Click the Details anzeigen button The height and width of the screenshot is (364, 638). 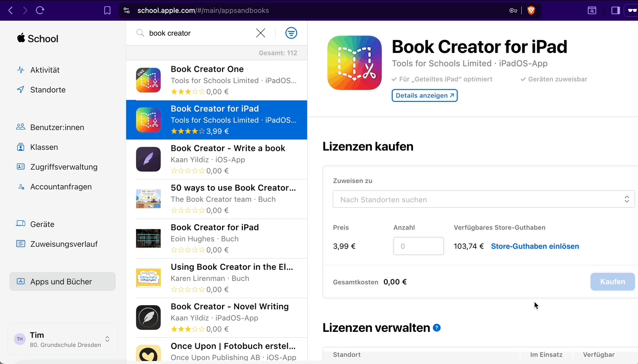424,95
